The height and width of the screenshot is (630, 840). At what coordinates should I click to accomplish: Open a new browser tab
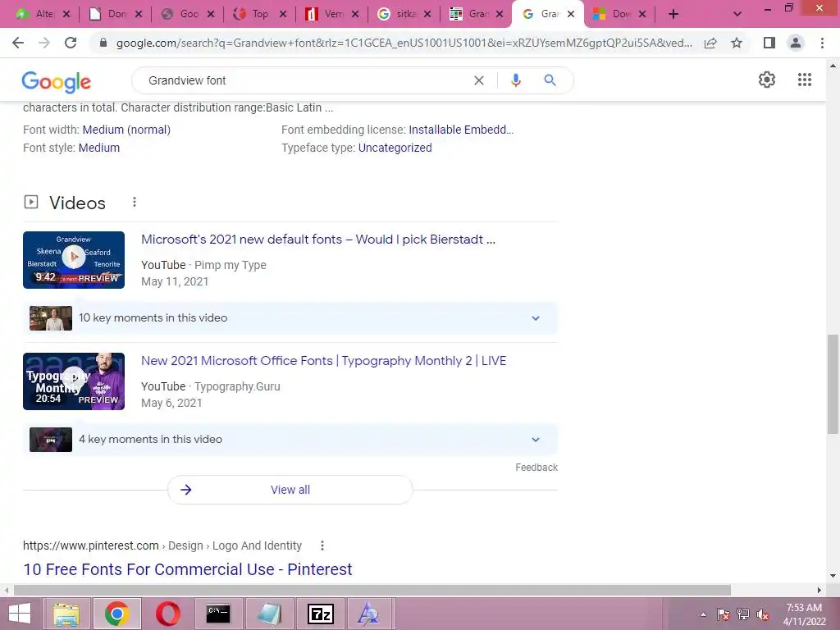[x=673, y=15]
